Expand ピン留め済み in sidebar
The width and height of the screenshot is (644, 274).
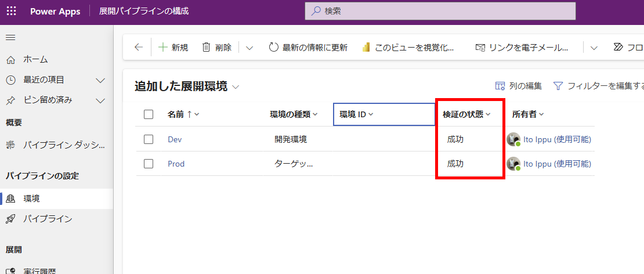[x=100, y=100]
